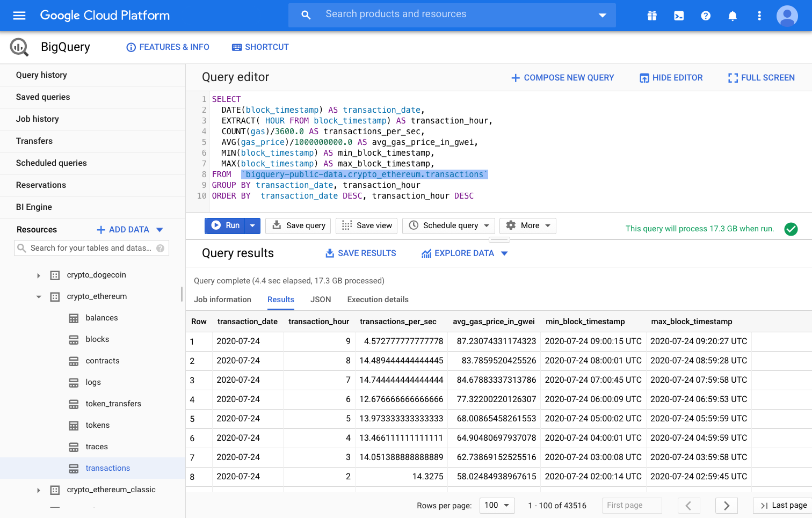This screenshot has height=518, width=812.
Task: Click the blocks table icon
Action: coord(74,340)
